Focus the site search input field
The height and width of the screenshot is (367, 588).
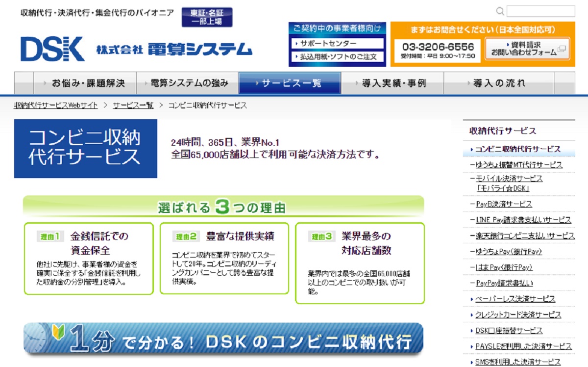541,11
